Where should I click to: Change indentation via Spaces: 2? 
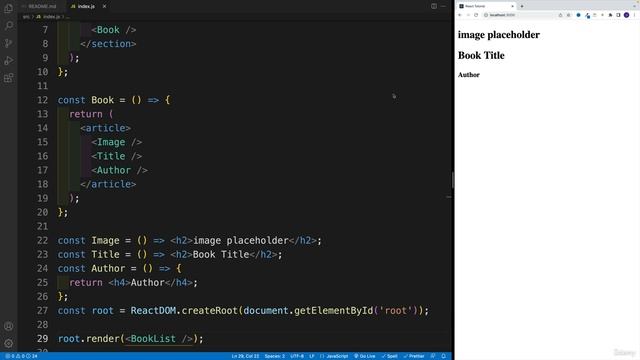click(x=275, y=356)
